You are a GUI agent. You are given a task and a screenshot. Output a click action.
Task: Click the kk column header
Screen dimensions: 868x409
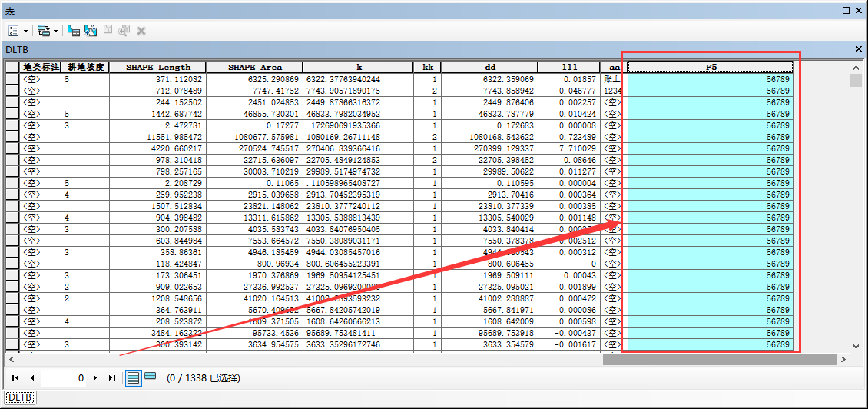pyautogui.click(x=427, y=67)
